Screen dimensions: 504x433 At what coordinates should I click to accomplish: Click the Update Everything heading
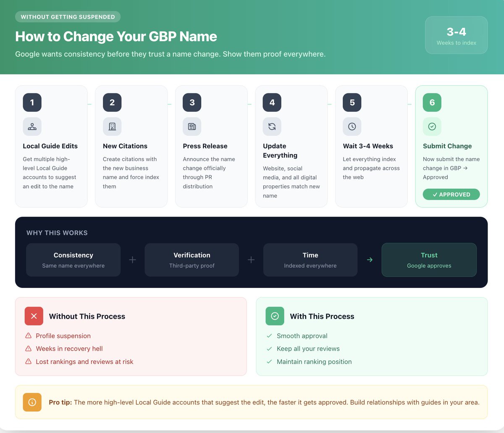coord(280,150)
